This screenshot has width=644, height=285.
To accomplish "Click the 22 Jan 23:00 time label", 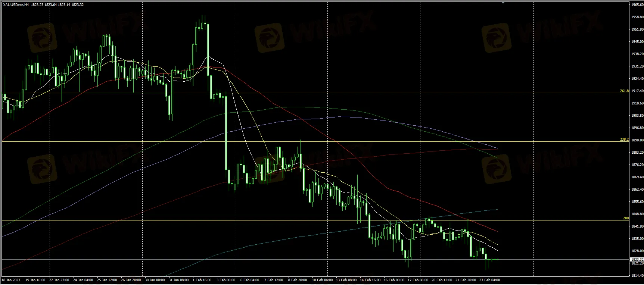I will pos(60,280).
